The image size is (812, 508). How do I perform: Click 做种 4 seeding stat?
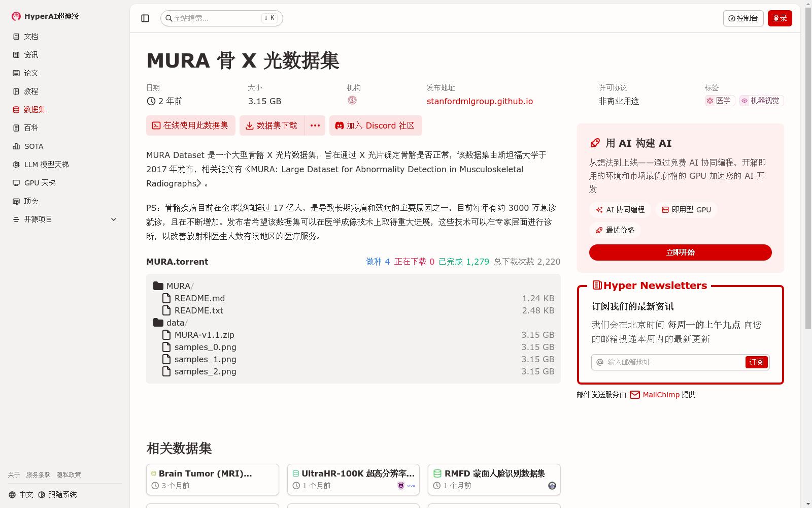tap(378, 262)
